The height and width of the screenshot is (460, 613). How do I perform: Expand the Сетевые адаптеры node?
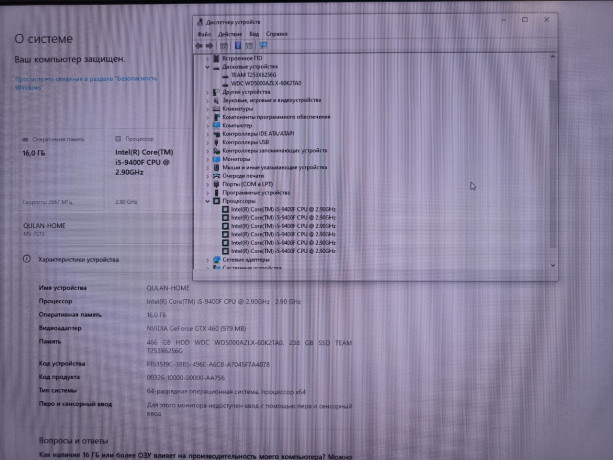coord(208,260)
